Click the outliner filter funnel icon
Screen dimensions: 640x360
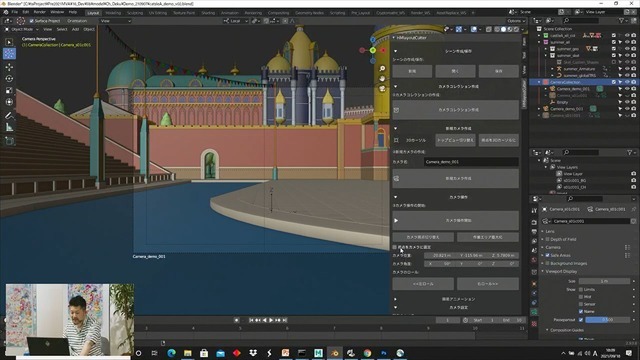click(622, 20)
